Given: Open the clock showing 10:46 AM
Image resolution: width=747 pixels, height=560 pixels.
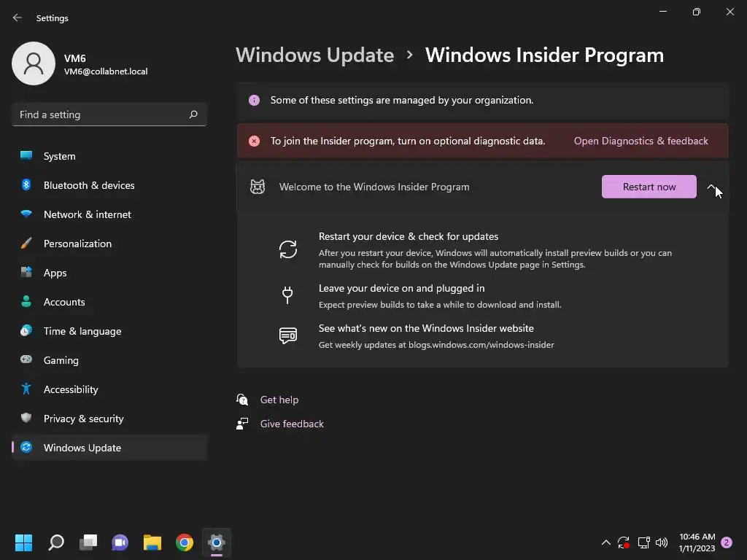Looking at the screenshot, I should tap(697, 542).
